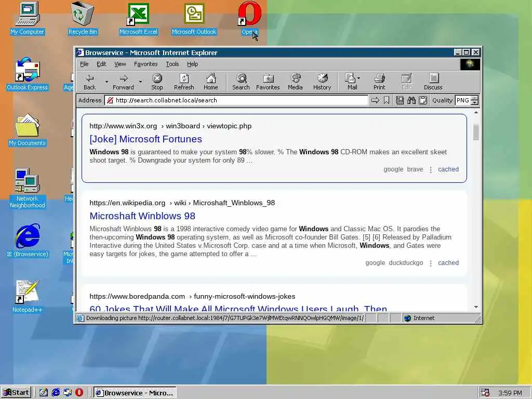Open the View menu

tap(120, 64)
